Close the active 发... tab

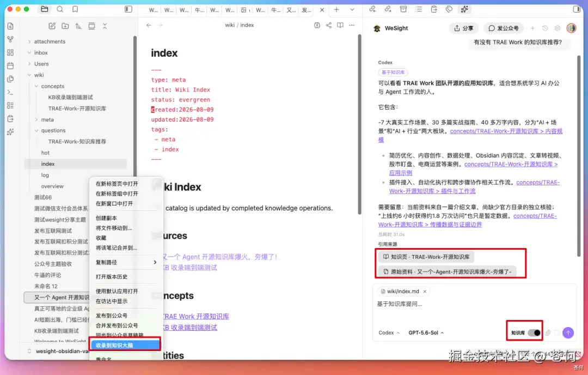(x=322, y=10)
